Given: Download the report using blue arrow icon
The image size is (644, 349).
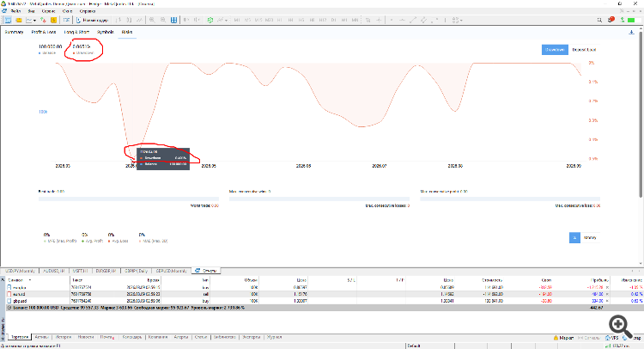Looking at the screenshot, I should pyautogui.click(x=631, y=32).
